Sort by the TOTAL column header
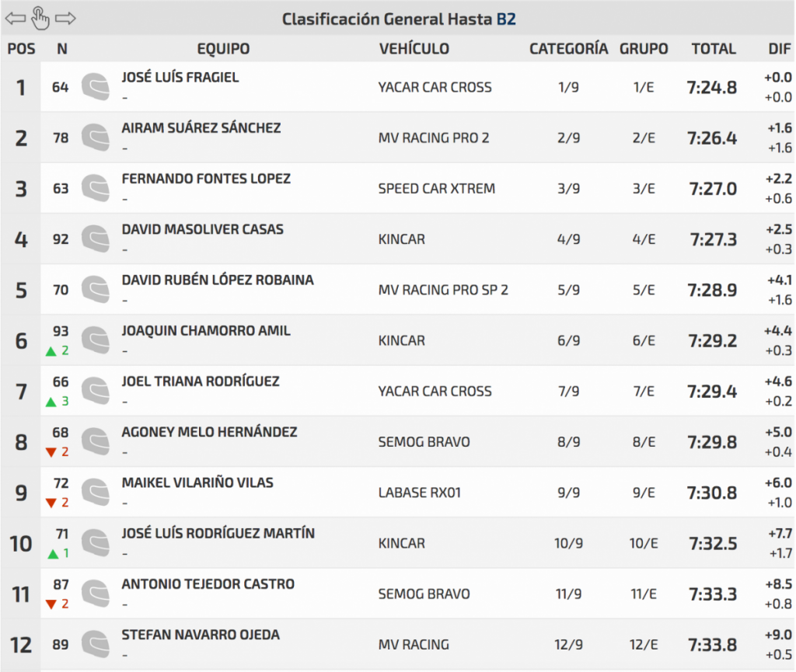 click(x=713, y=49)
